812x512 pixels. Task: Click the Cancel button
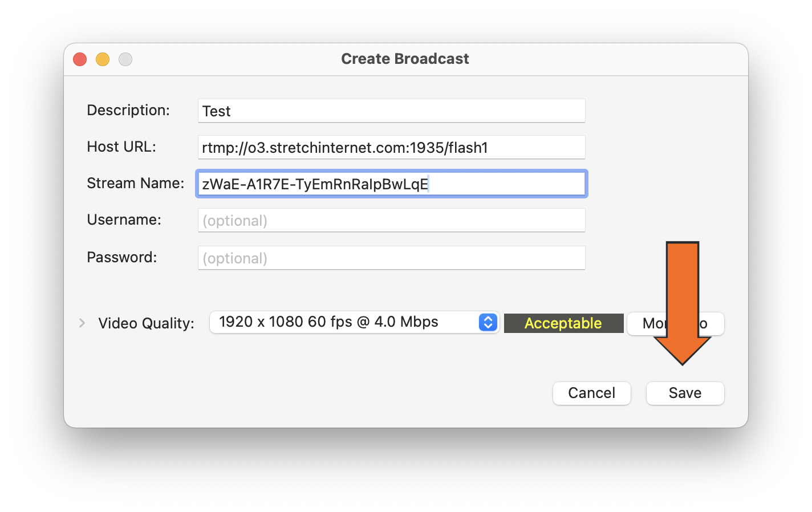(591, 393)
